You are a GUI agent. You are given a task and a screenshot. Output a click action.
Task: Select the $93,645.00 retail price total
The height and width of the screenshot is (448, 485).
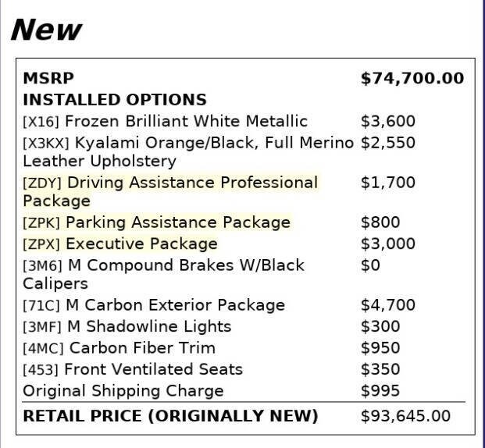pos(405,416)
